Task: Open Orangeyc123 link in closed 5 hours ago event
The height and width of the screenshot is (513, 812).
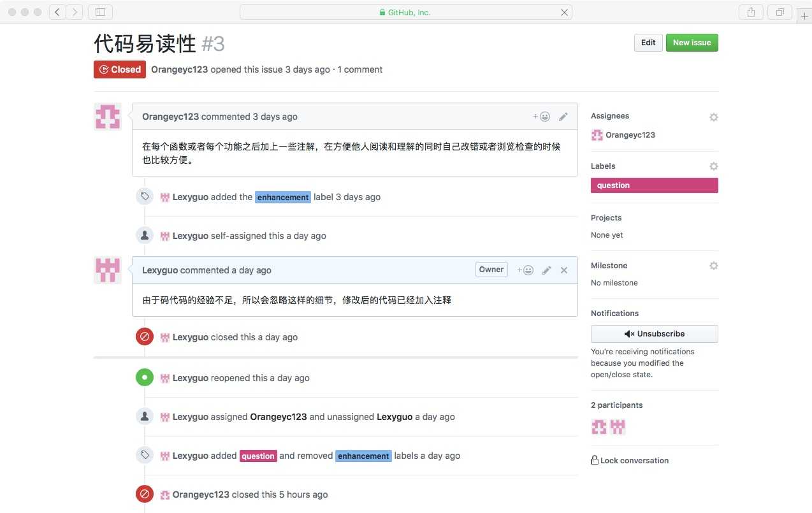Action: [201, 495]
